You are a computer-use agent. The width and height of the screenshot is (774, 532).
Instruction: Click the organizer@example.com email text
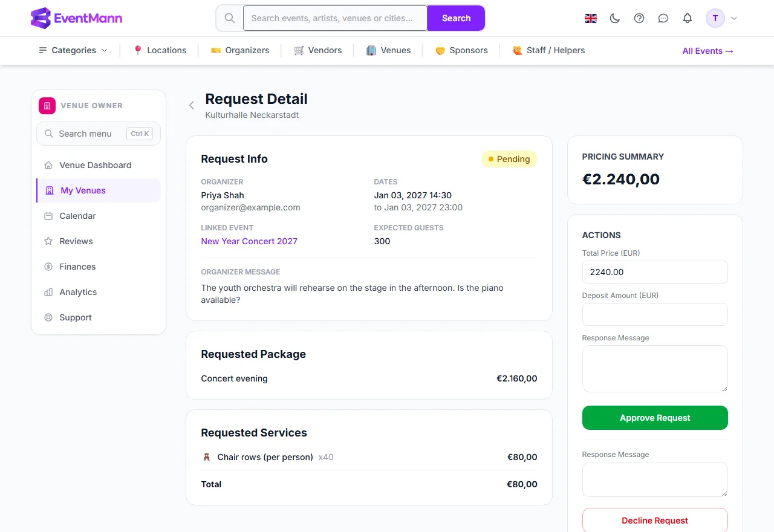pyautogui.click(x=250, y=207)
